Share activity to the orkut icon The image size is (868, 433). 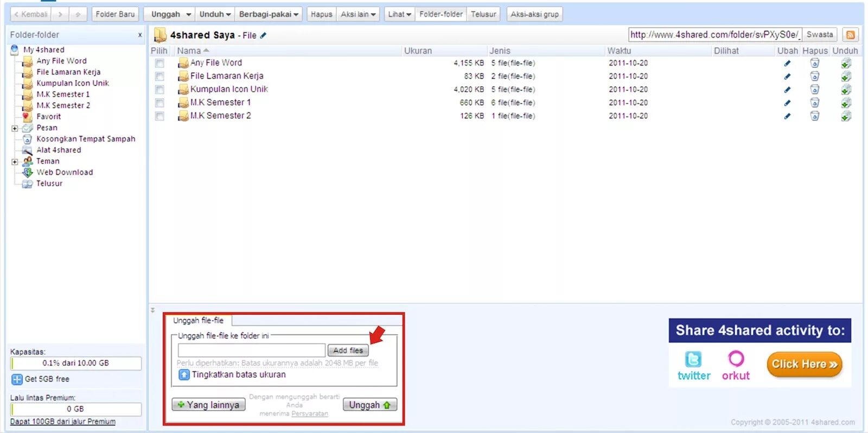pos(736,359)
